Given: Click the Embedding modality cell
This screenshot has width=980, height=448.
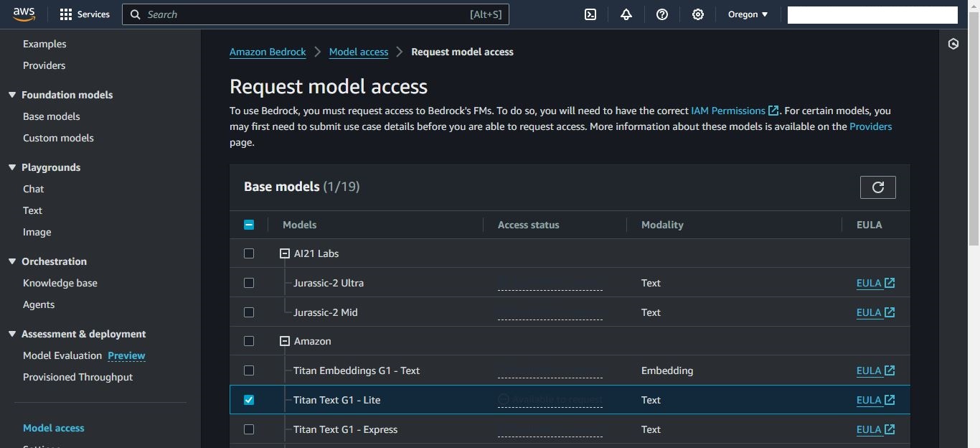Looking at the screenshot, I should [x=667, y=370].
